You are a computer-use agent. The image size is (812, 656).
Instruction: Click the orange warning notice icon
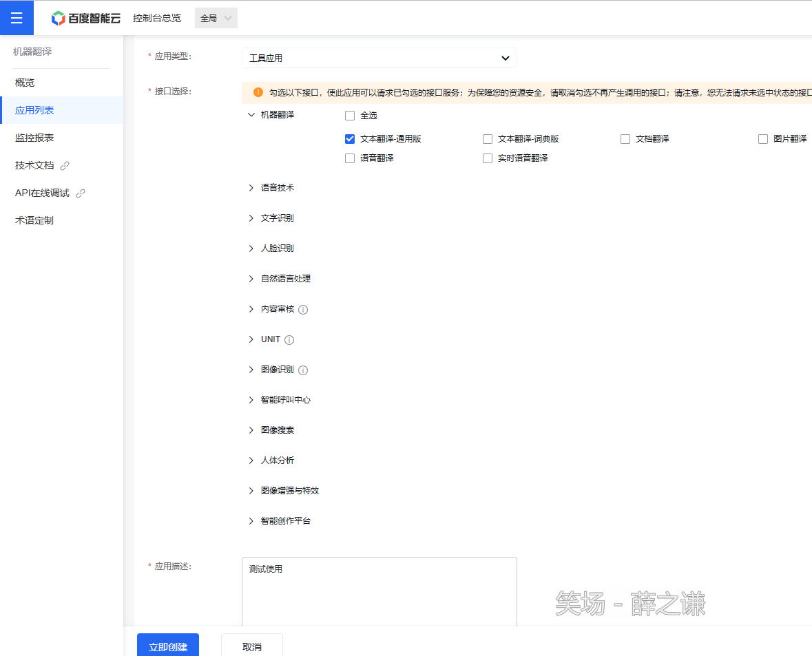click(258, 92)
